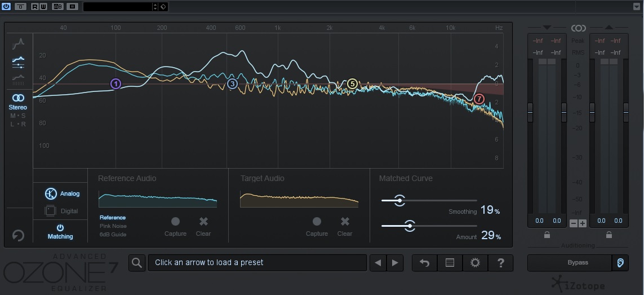Open the host preset selector field

[x=118, y=7]
